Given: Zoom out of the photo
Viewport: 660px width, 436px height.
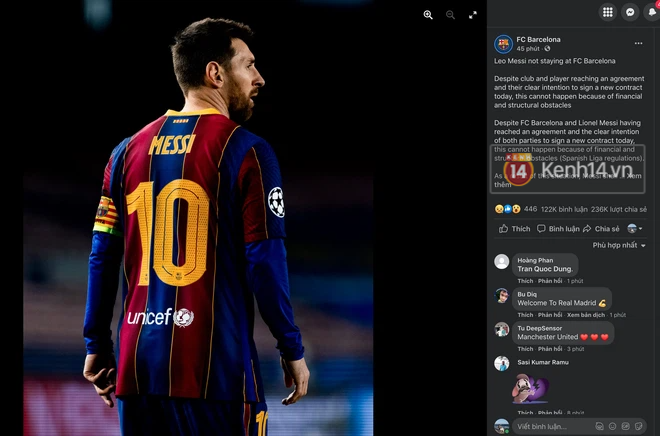Looking at the screenshot, I should (450, 15).
